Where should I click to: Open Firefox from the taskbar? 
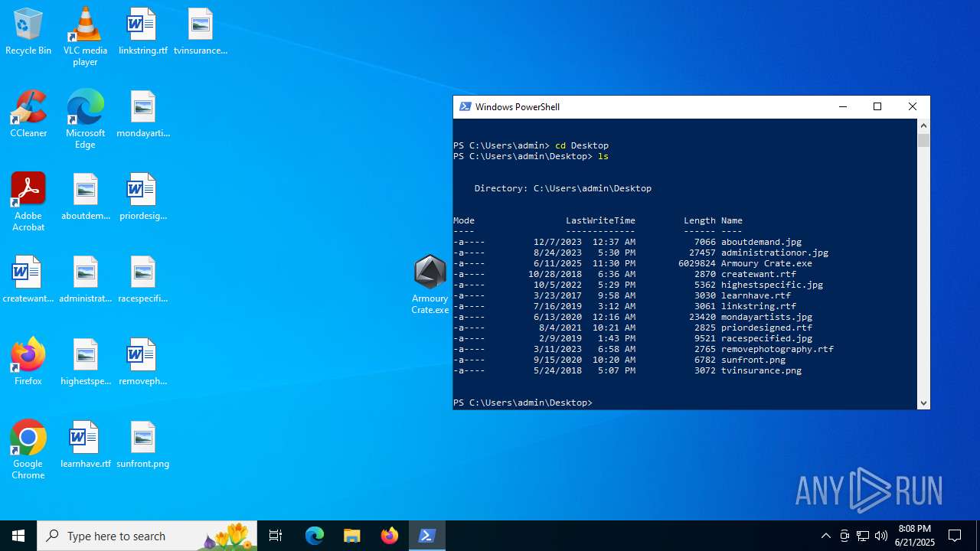(389, 536)
